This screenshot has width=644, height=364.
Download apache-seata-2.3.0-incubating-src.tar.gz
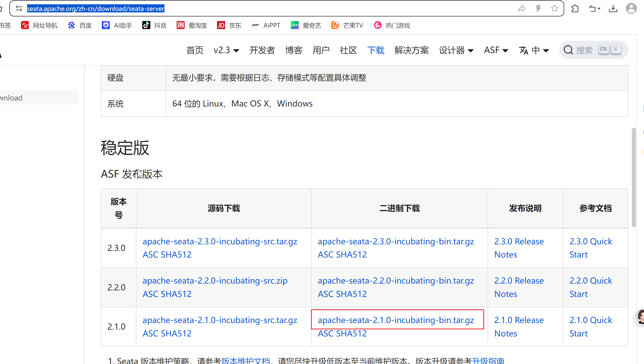click(220, 241)
